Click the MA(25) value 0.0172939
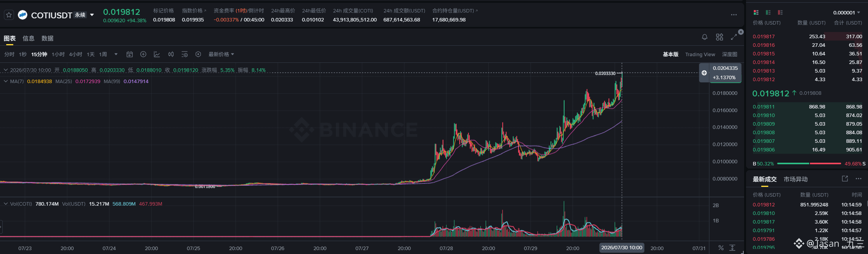The image size is (868, 254). coord(88,81)
